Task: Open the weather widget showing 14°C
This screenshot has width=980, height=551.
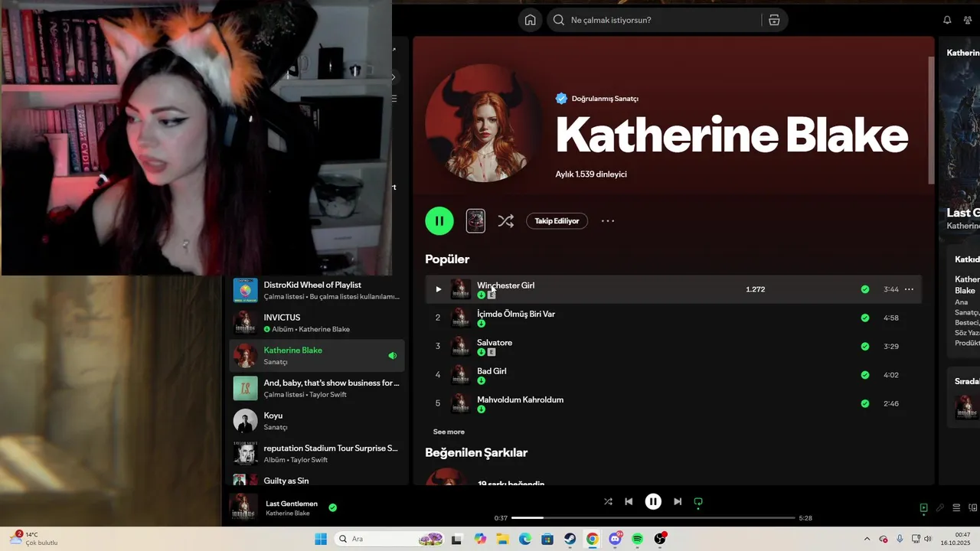Action: [x=34, y=539]
